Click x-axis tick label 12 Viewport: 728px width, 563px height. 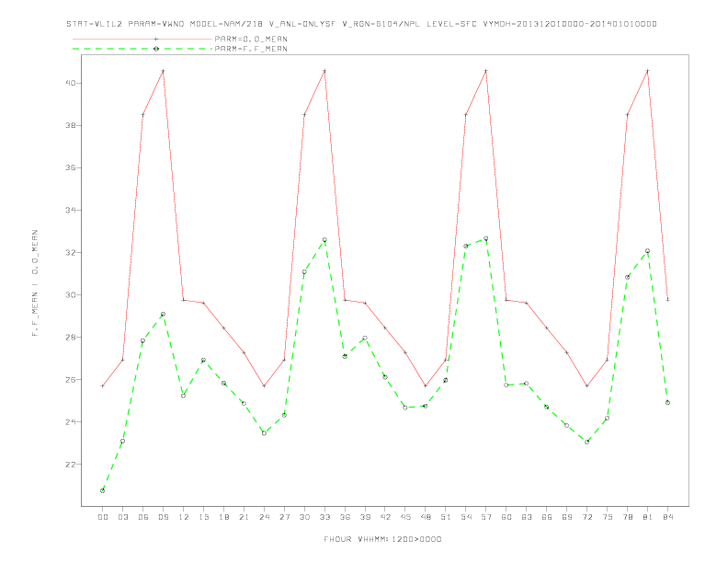tap(184, 517)
